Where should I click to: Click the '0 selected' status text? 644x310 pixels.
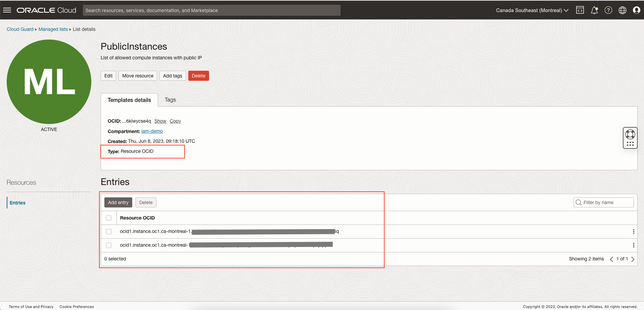[115, 259]
